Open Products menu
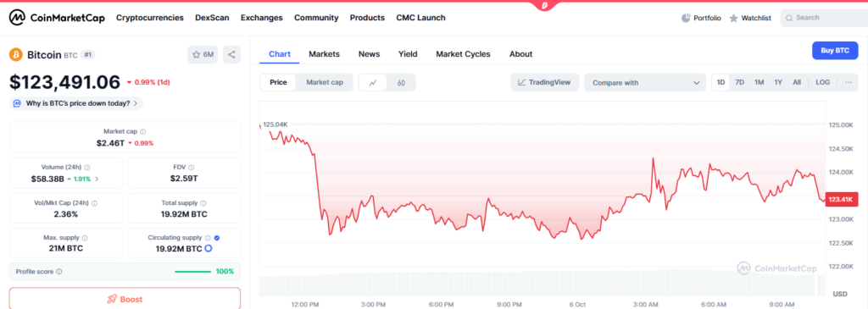 (367, 18)
